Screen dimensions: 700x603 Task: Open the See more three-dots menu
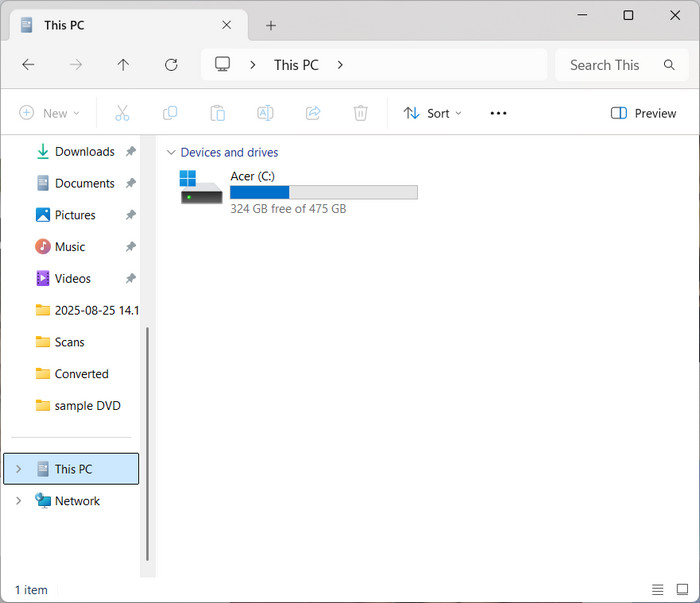pos(498,113)
